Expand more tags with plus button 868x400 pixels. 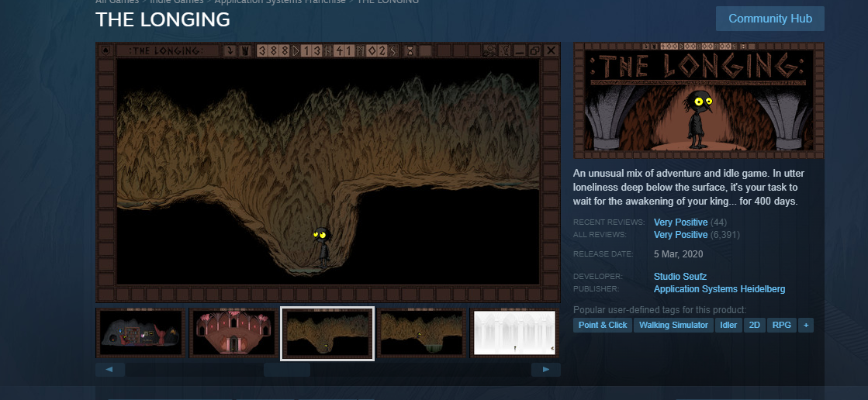tap(806, 326)
